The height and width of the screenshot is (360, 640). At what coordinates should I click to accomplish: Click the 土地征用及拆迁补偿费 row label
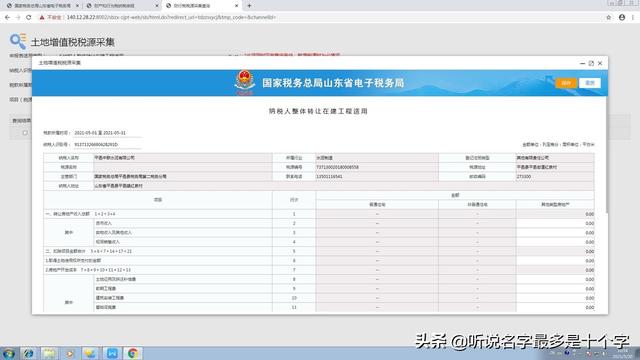[116, 280]
